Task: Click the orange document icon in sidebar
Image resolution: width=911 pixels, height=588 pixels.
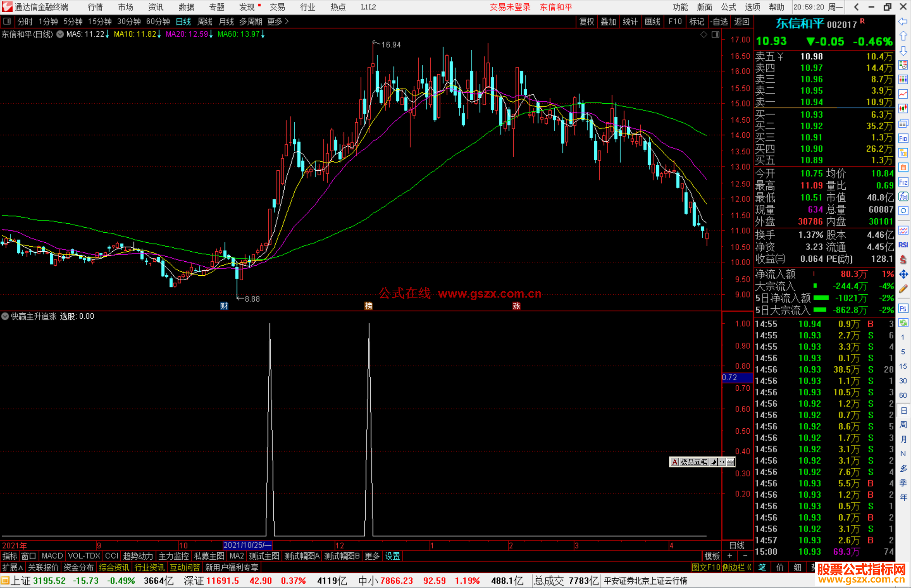Action: coord(903,167)
